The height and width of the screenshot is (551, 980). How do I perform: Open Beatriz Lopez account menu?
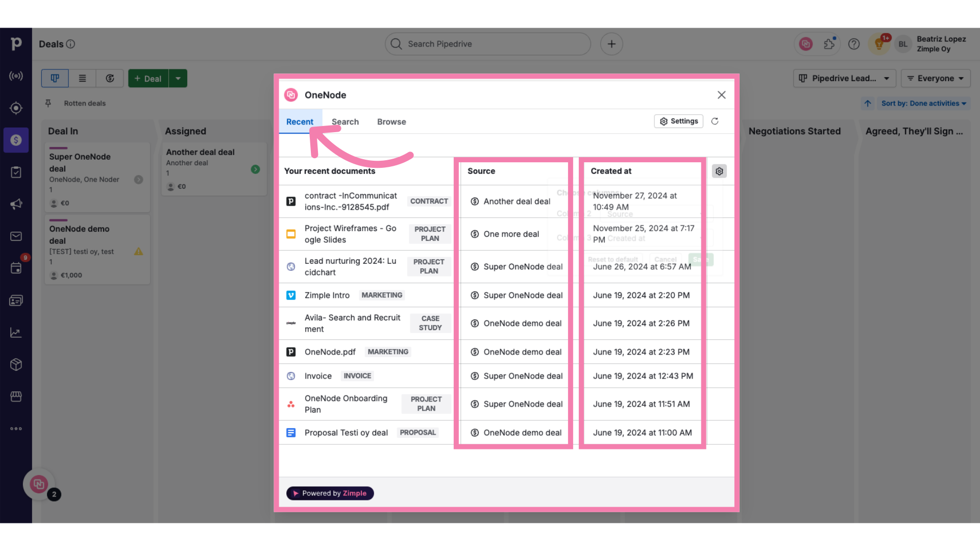coord(931,44)
